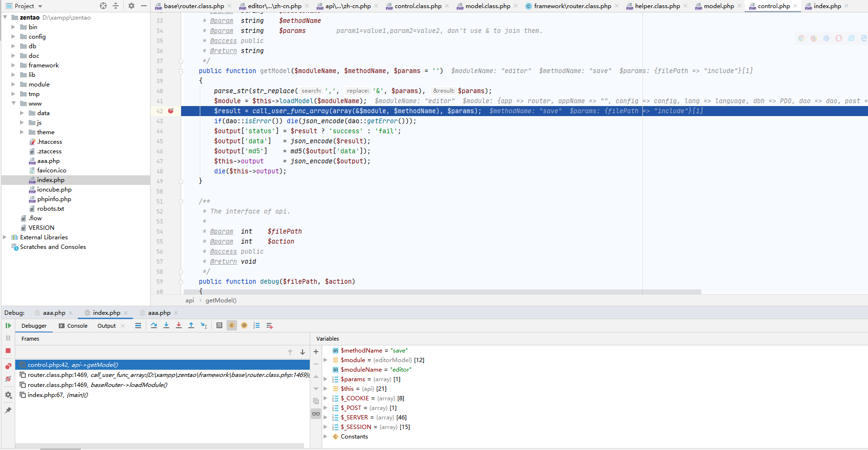Image resolution: width=868 pixels, height=450 pixels.
Task: Select the next frame with down arrow
Action: pyautogui.click(x=303, y=352)
